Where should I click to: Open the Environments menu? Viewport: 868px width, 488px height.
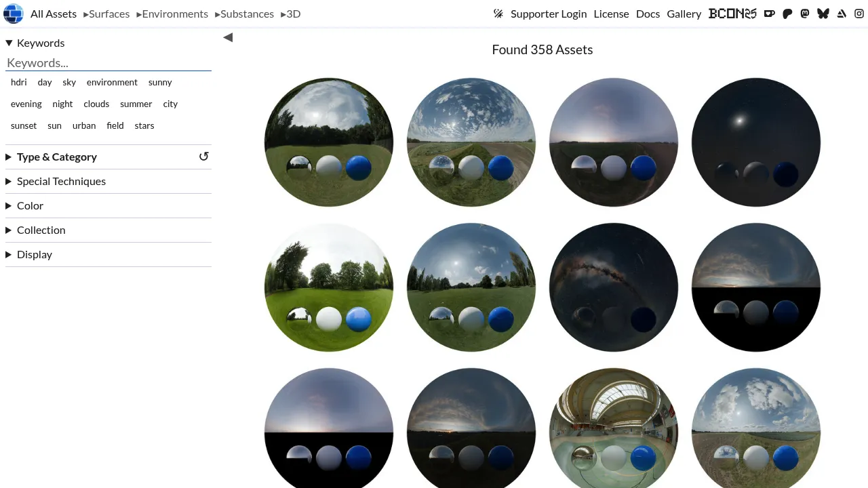pyautogui.click(x=172, y=14)
